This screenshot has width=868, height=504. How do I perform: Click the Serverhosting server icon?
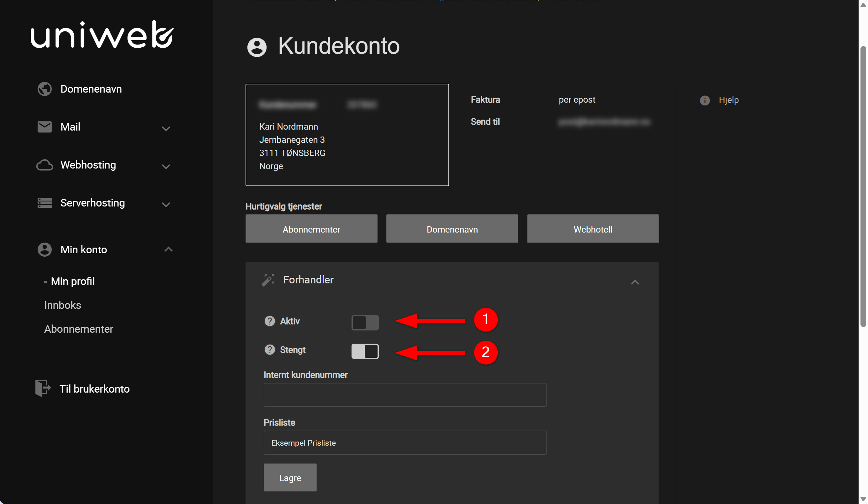(45, 203)
